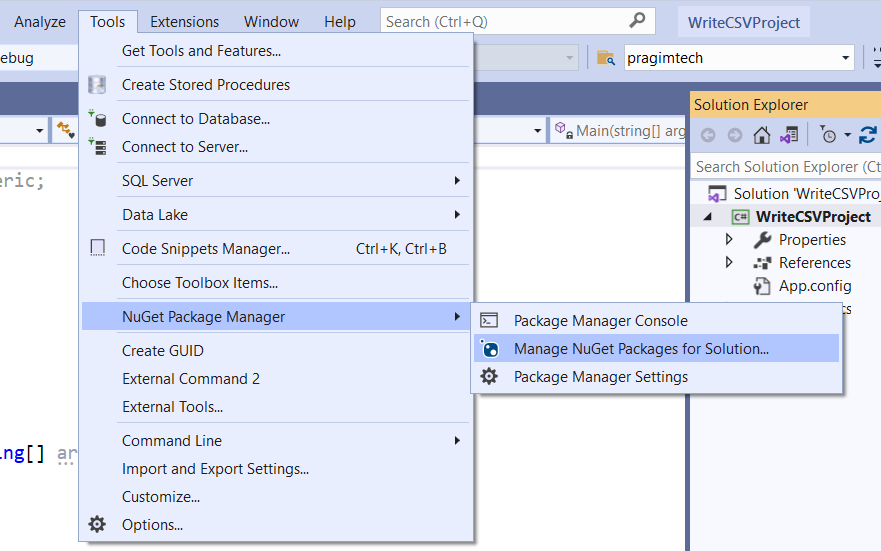Image resolution: width=881 pixels, height=551 pixels.
Task: Click the Connect to Server icon
Action: click(97, 147)
